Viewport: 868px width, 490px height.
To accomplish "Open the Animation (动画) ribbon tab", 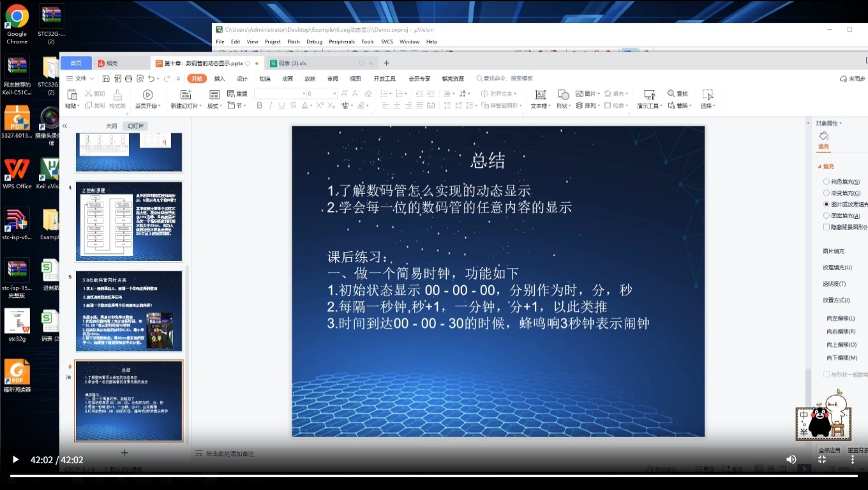I will 287,78.
